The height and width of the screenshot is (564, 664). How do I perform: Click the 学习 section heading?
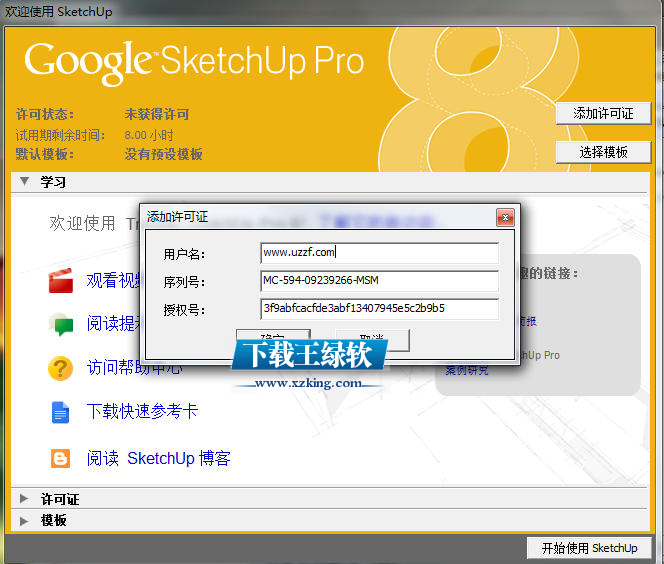[x=53, y=182]
